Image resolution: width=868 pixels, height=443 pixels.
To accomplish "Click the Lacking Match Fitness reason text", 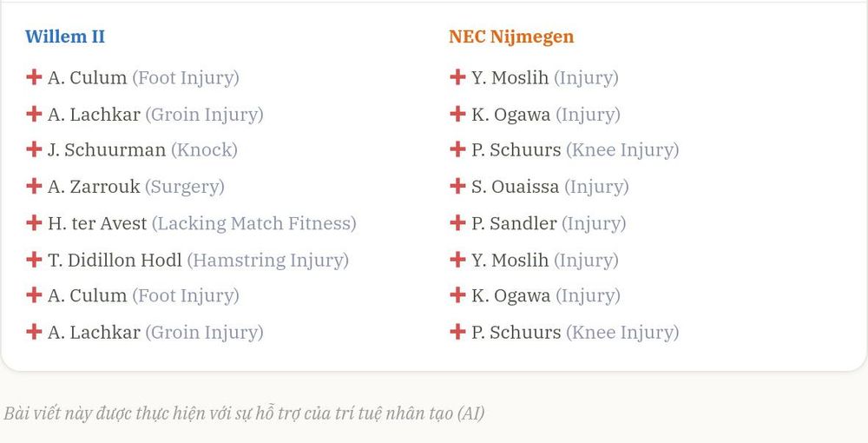I will (x=254, y=223).
